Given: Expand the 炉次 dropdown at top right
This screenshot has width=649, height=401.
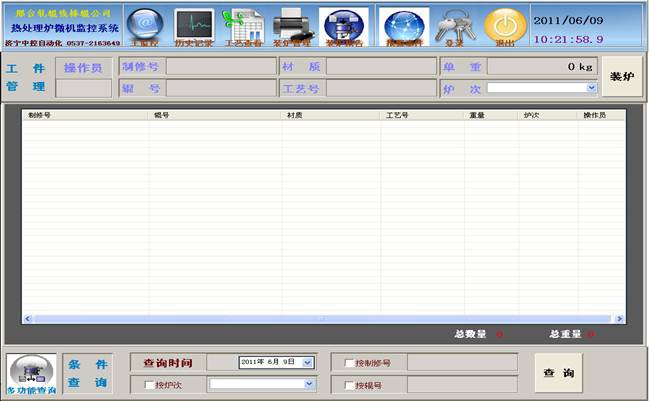Looking at the screenshot, I should coord(592,88).
